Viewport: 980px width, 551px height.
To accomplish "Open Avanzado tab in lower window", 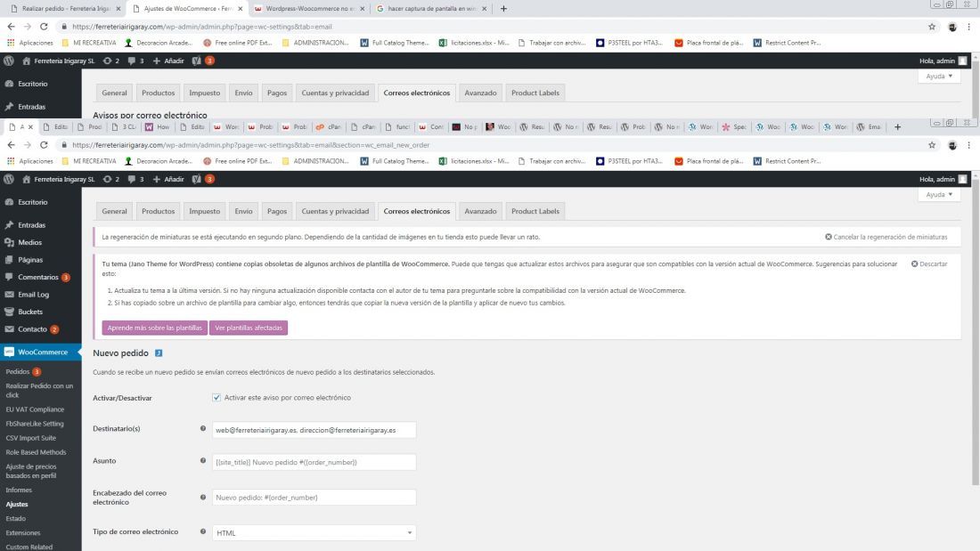I will coord(480,211).
